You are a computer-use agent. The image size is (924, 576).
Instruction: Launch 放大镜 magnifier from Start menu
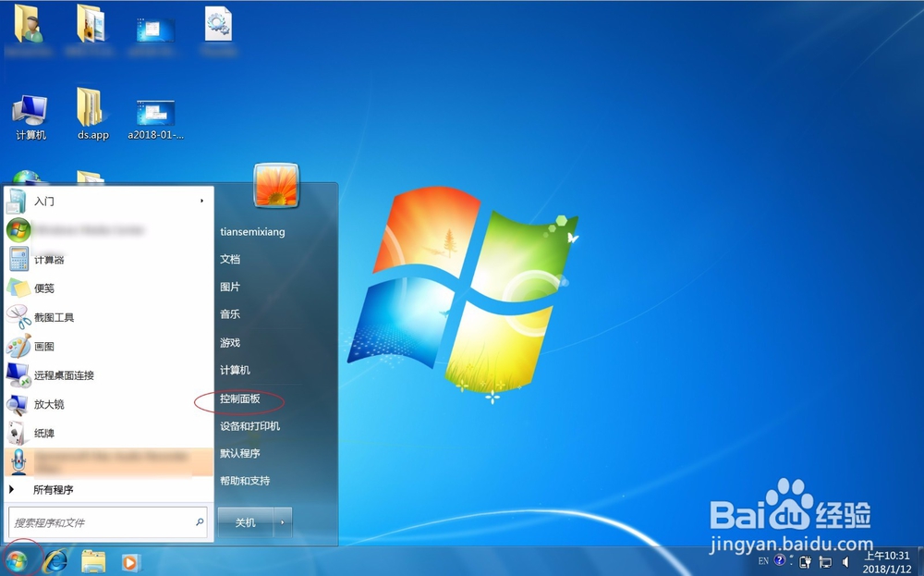coord(108,404)
